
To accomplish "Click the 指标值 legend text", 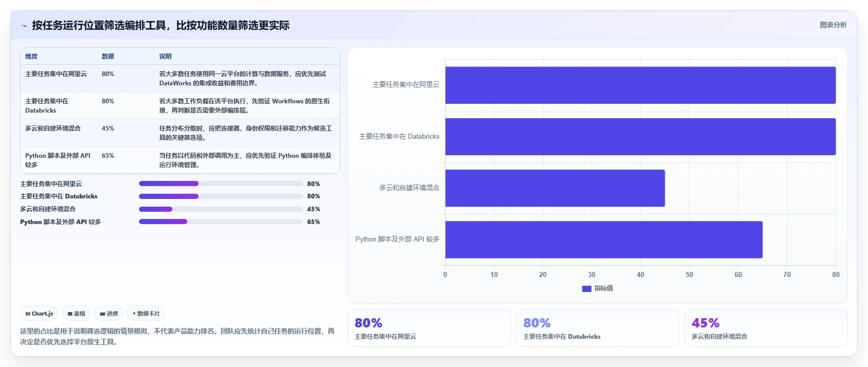I will (x=604, y=289).
